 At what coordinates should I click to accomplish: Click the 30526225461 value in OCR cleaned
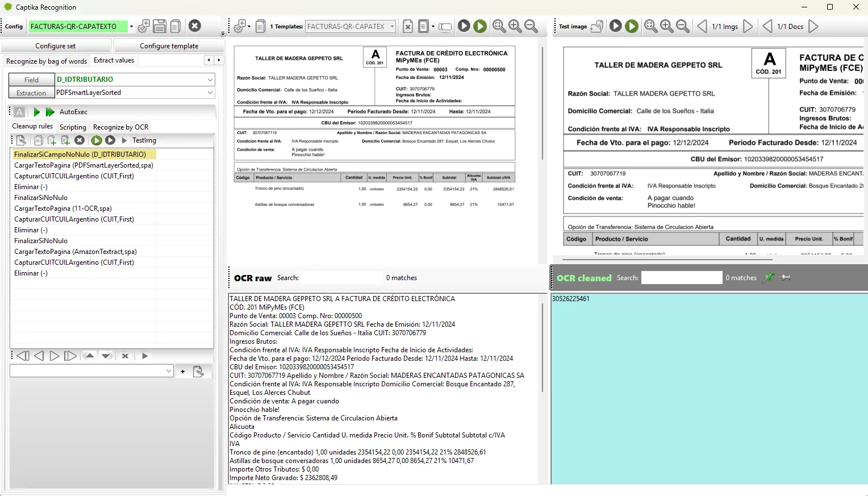click(571, 299)
